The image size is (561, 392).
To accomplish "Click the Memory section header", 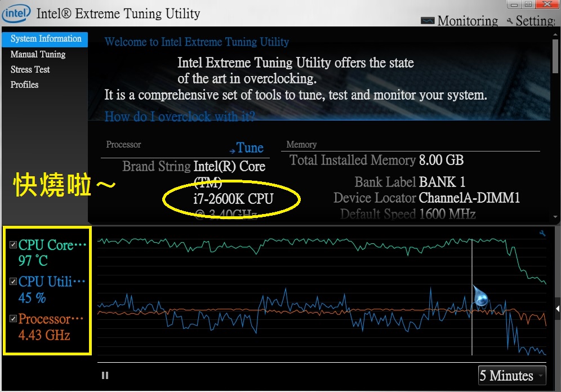I will click(301, 145).
